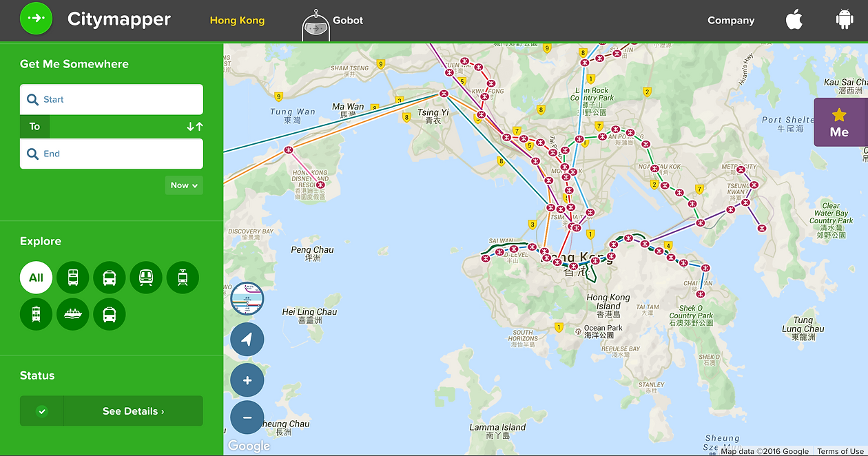Open the Terms of Use link
The image size is (868, 456).
click(x=840, y=452)
